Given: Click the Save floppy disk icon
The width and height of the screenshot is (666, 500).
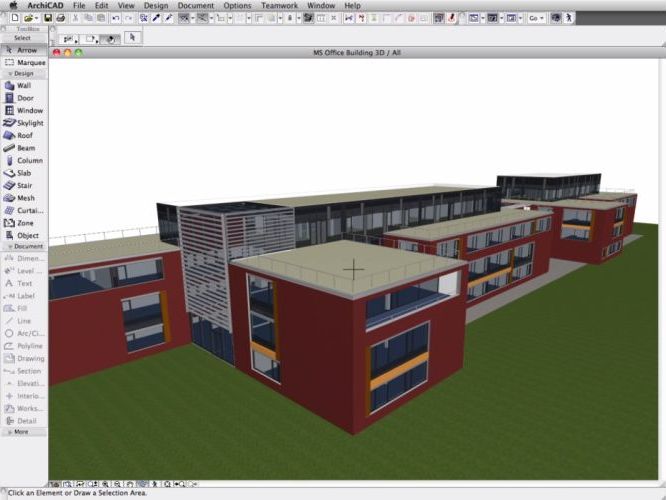Looking at the screenshot, I should click(x=48, y=18).
